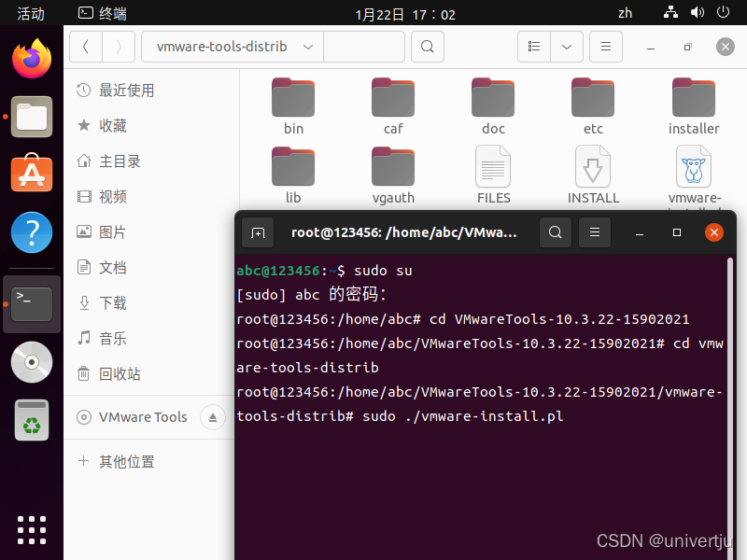This screenshot has height=560, width=747.
Task: Open terminal hamburger menu
Action: 595,232
